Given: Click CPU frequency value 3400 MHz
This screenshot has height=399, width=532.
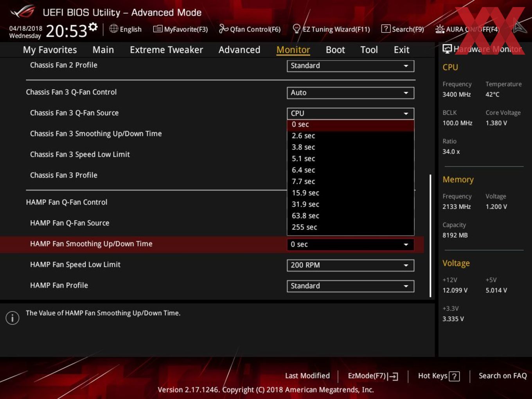Looking at the screenshot, I should point(457,94).
